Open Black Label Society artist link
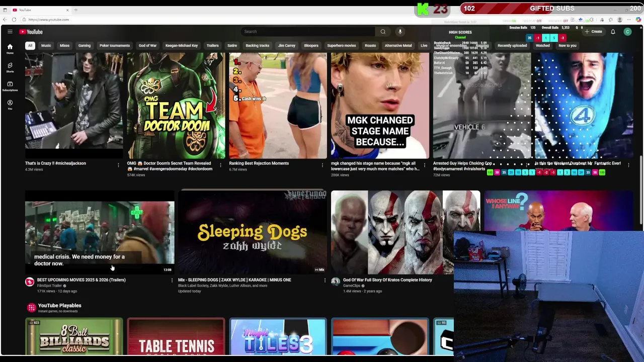The image size is (644, 362). point(193,286)
